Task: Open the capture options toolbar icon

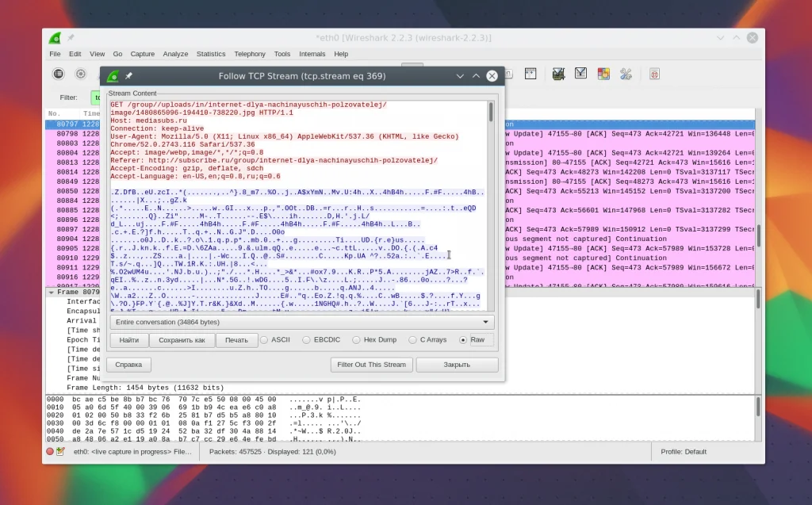Action: point(81,74)
